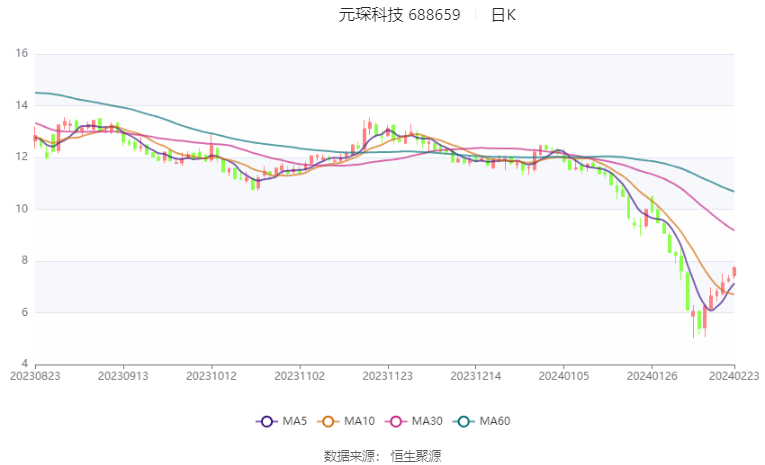Screen dimensions: 765x465
Task: Click the 20240223 x-axis date label
Action: [x=734, y=376]
